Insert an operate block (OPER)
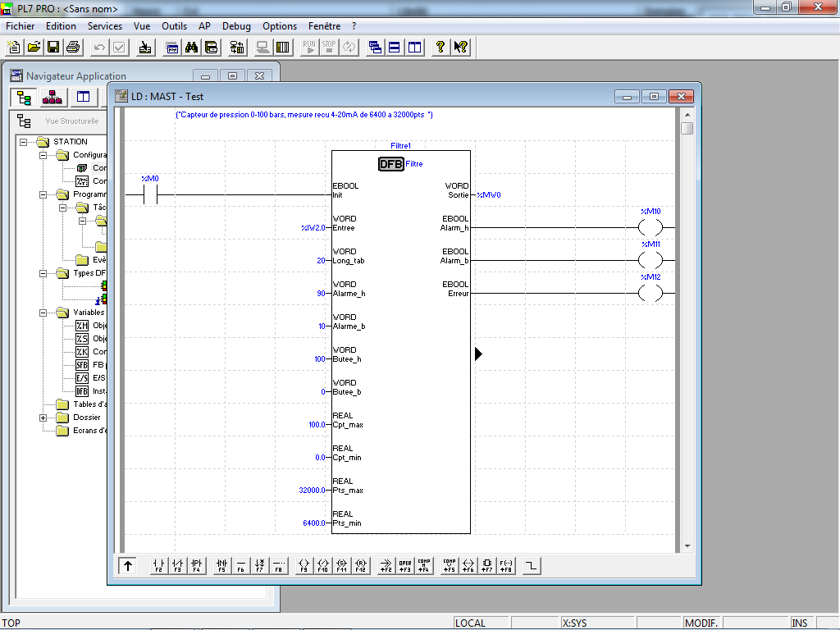The image size is (840, 630). tap(405, 565)
